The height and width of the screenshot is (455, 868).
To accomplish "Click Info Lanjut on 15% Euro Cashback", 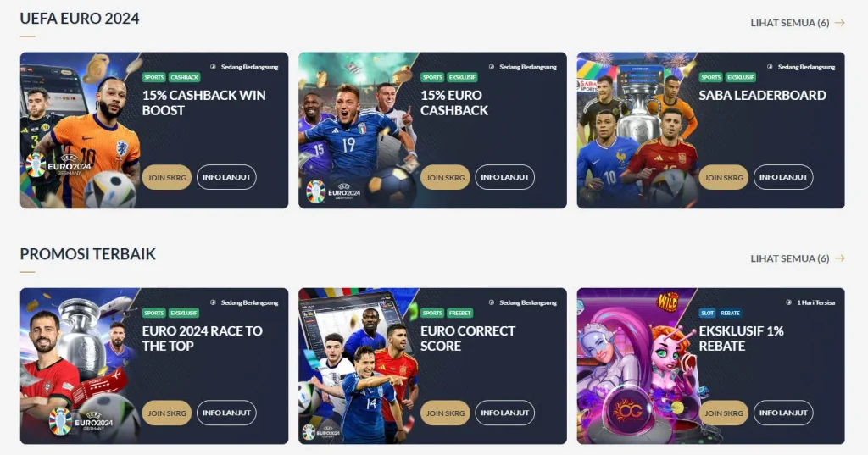I will click(505, 177).
